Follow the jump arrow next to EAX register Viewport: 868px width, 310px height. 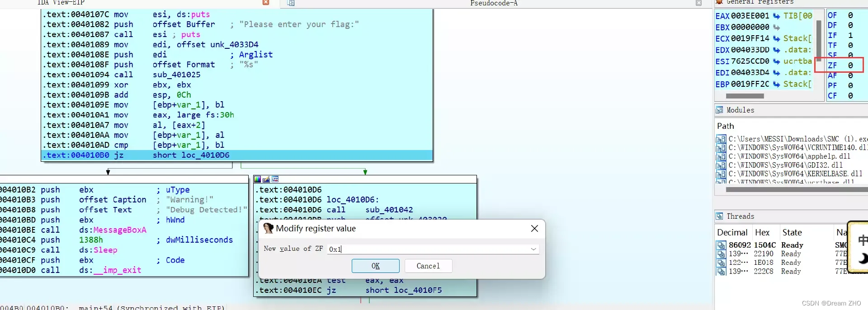click(x=776, y=16)
